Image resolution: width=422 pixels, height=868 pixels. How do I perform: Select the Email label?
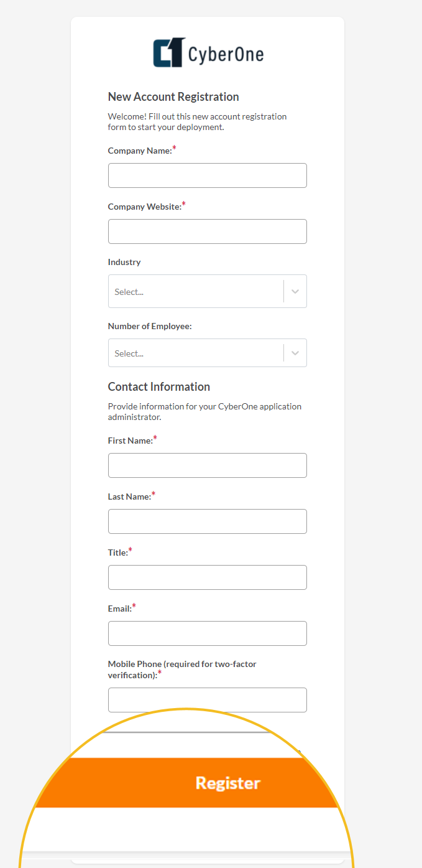click(122, 608)
